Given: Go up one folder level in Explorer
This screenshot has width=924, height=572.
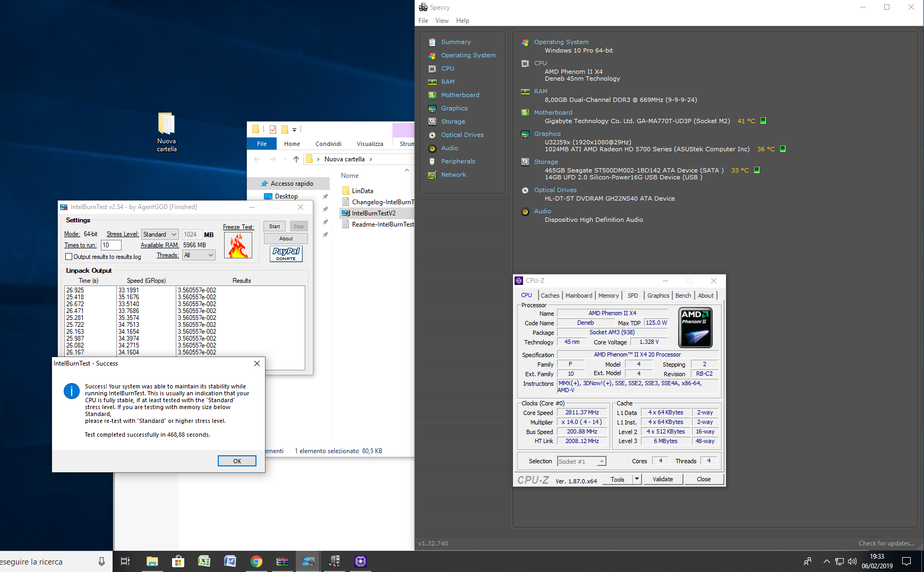Looking at the screenshot, I should click(296, 159).
